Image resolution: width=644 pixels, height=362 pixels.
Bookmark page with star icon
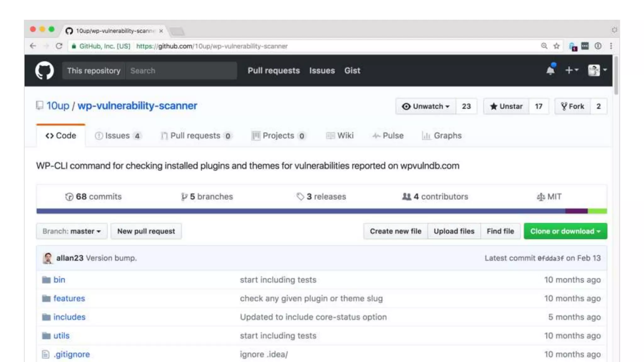tap(557, 46)
